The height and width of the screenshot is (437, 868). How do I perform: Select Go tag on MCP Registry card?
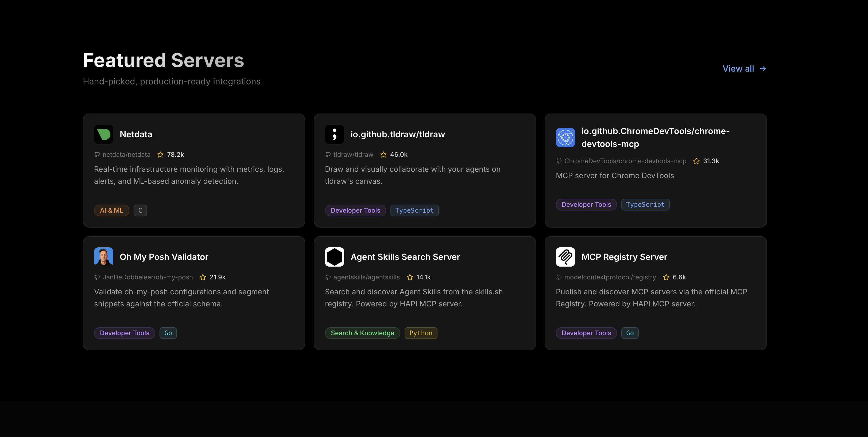pos(630,333)
